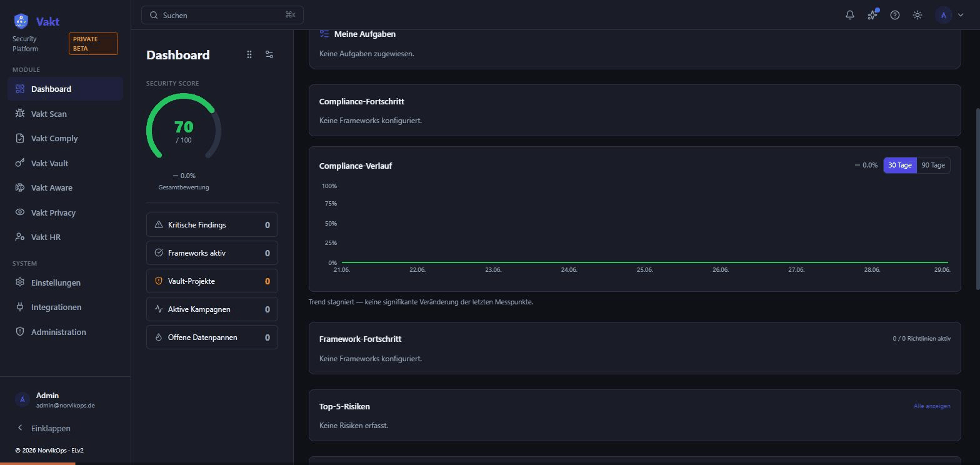
Task: Click Alle anzeigen in Top-5-Risiken
Action: point(932,406)
